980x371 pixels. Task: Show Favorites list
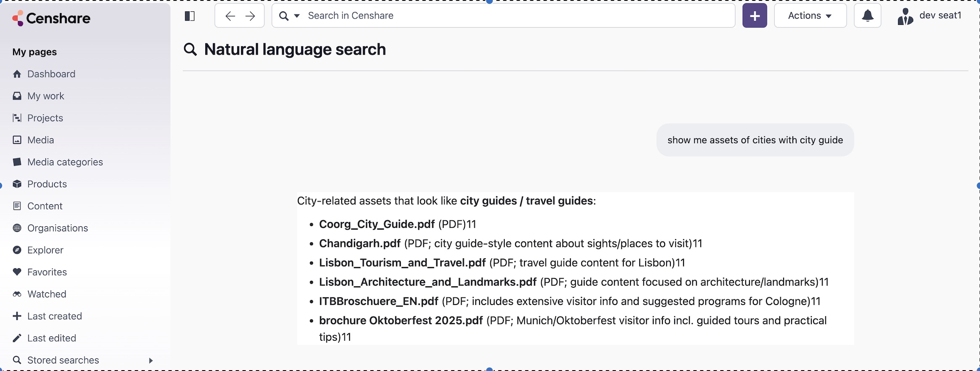click(x=47, y=272)
